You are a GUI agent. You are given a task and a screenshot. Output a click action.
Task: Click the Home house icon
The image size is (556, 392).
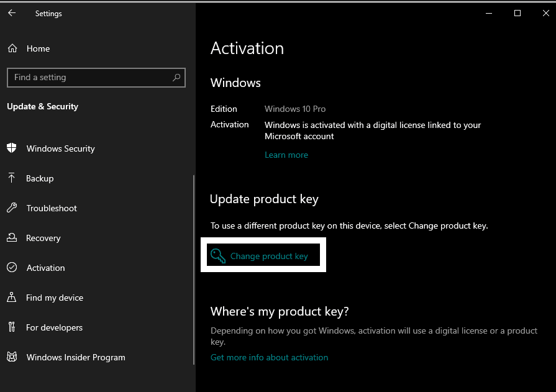pos(12,48)
